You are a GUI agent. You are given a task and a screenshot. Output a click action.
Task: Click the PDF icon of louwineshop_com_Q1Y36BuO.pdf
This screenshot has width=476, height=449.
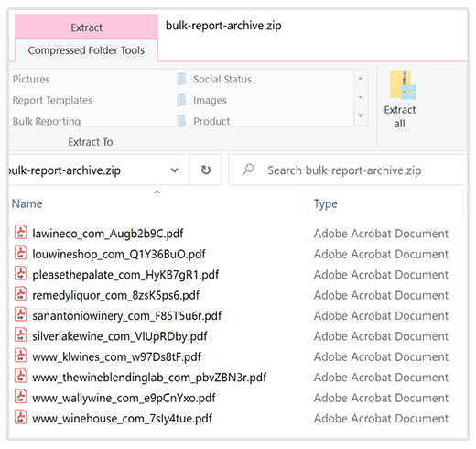(x=21, y=253)
